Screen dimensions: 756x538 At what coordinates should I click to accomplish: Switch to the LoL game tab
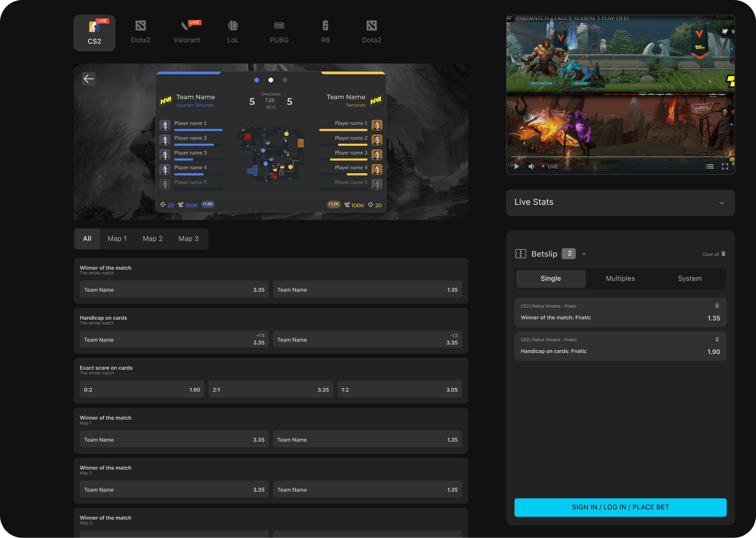(233, 32)
